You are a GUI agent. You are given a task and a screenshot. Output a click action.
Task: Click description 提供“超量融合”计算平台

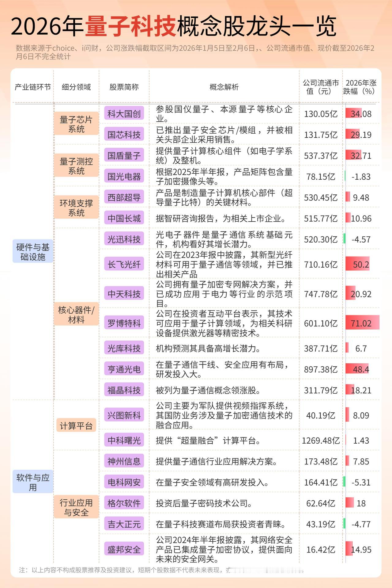tap(208, 440)
